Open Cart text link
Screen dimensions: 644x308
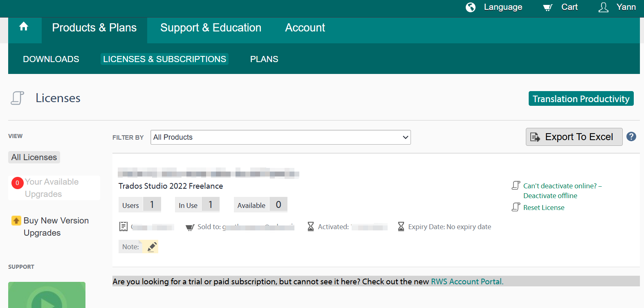(569, 7)
